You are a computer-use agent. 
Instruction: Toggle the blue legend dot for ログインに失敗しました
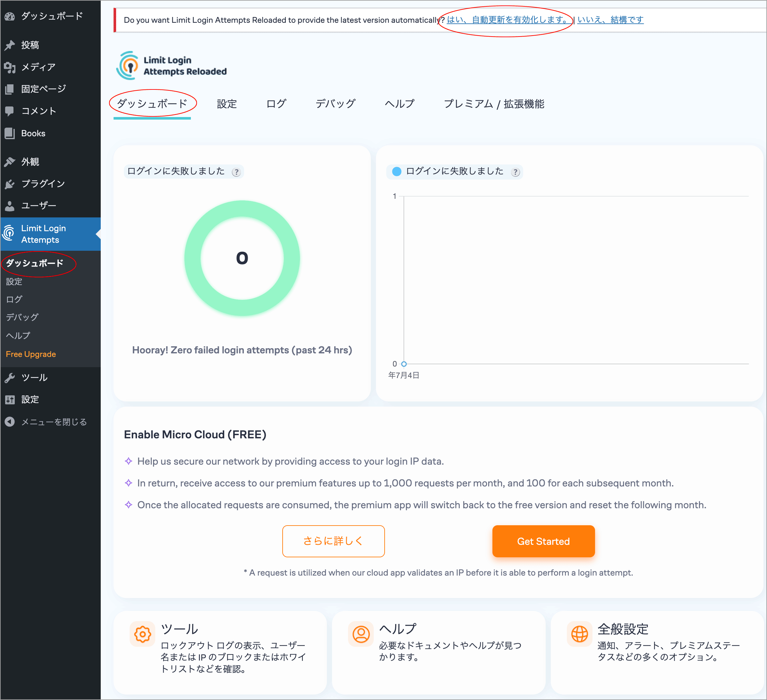click(397, 172)
